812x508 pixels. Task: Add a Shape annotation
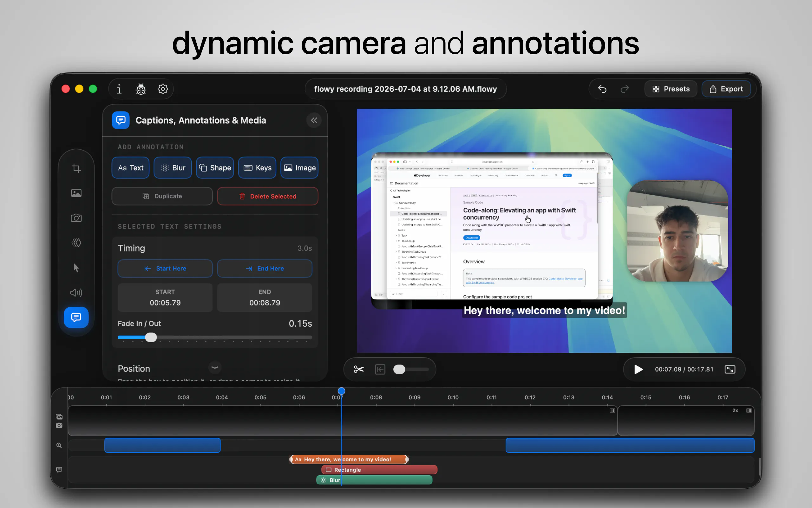click(x=215, y=168)
